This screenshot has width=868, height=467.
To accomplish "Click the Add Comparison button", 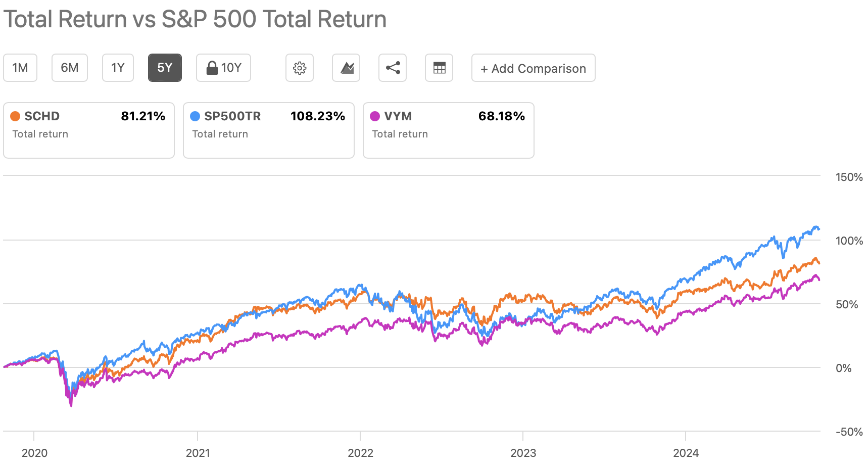I will (533, 68).
